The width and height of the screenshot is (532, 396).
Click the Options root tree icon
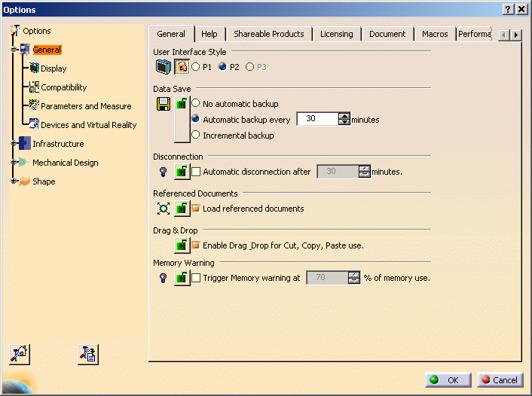[x=15, y=31]
